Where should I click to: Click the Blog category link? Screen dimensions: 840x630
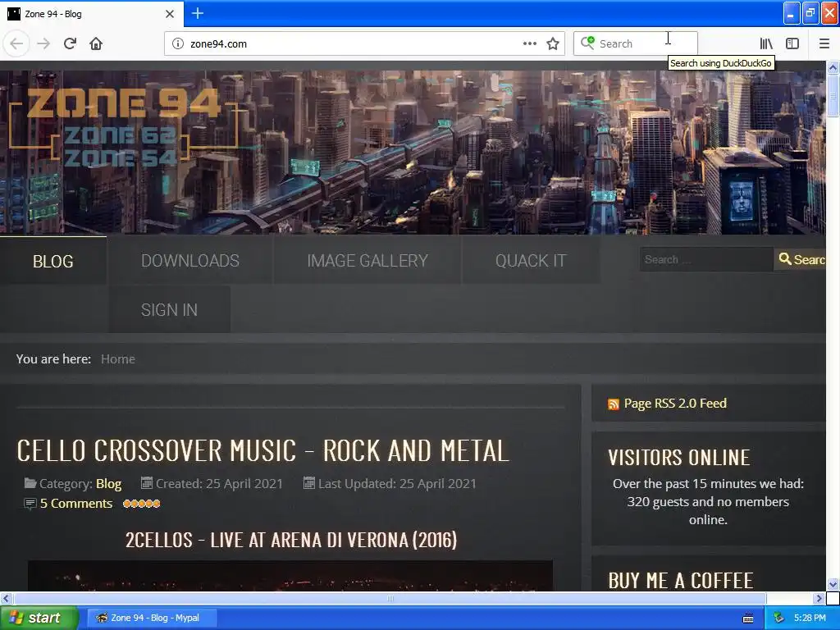109,484
